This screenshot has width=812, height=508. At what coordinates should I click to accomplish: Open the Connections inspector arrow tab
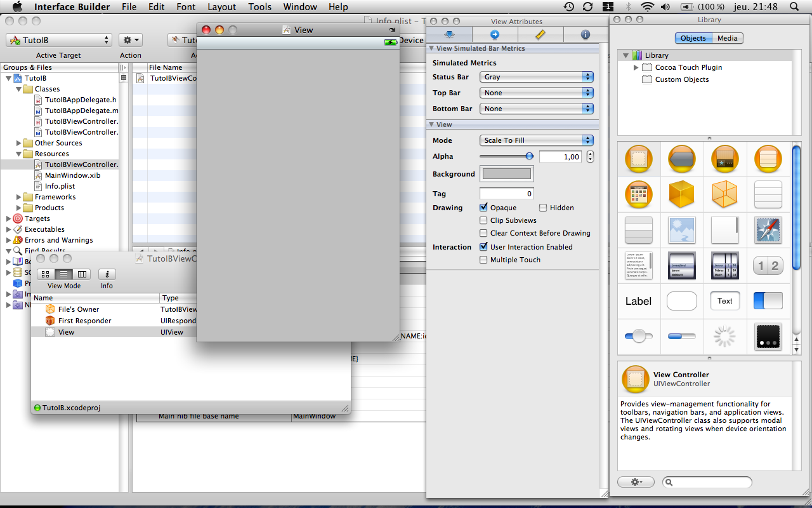point(495,34)
